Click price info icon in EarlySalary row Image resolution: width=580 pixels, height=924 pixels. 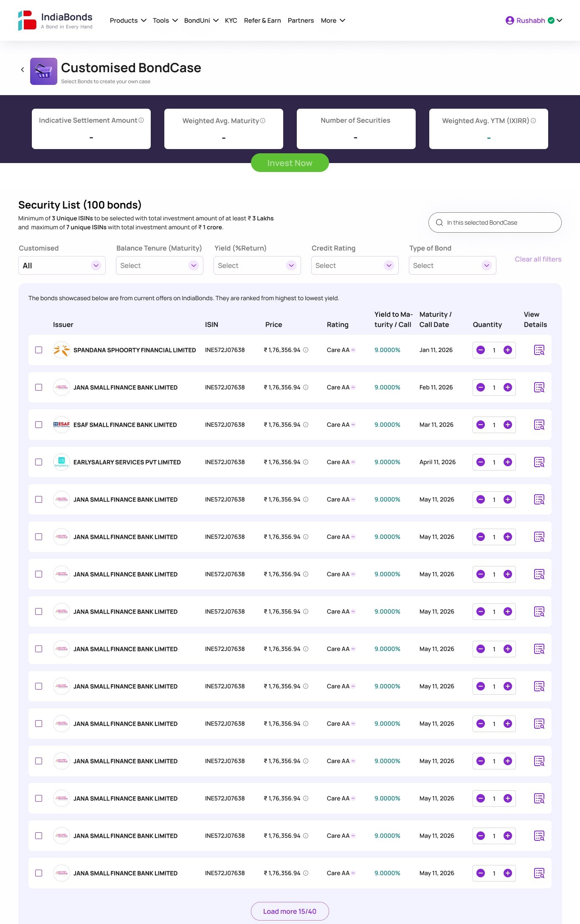tap(306, 462)
